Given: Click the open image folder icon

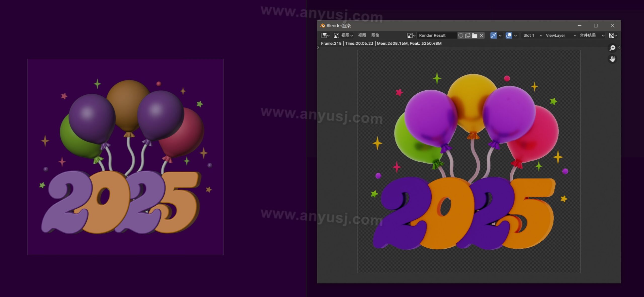Looking at the screenshot, I should point(474,35).
